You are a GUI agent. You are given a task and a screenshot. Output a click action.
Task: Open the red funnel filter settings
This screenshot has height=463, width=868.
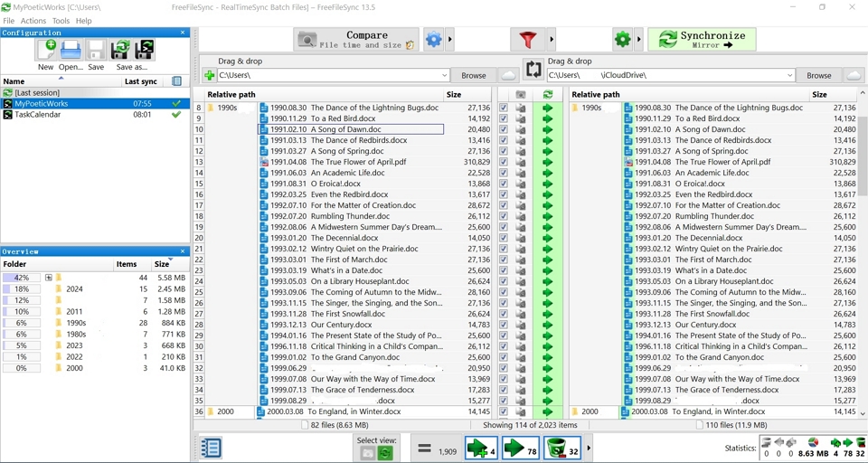tap(527, 39)
